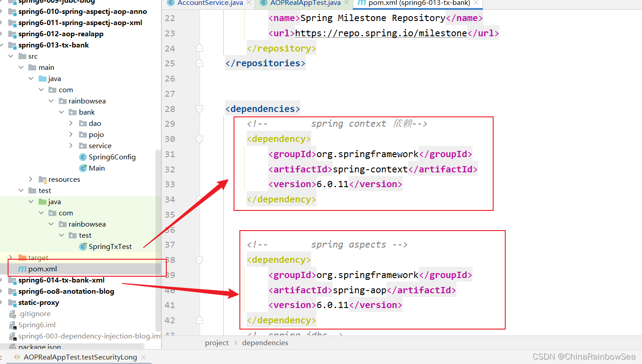Select the service package folder icon
The width and height of the screenshot is (642, 364).
point(82,146)
